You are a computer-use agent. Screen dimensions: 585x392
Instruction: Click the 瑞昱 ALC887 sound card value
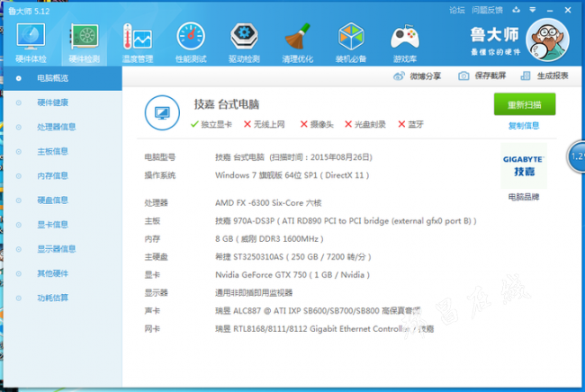318,311
